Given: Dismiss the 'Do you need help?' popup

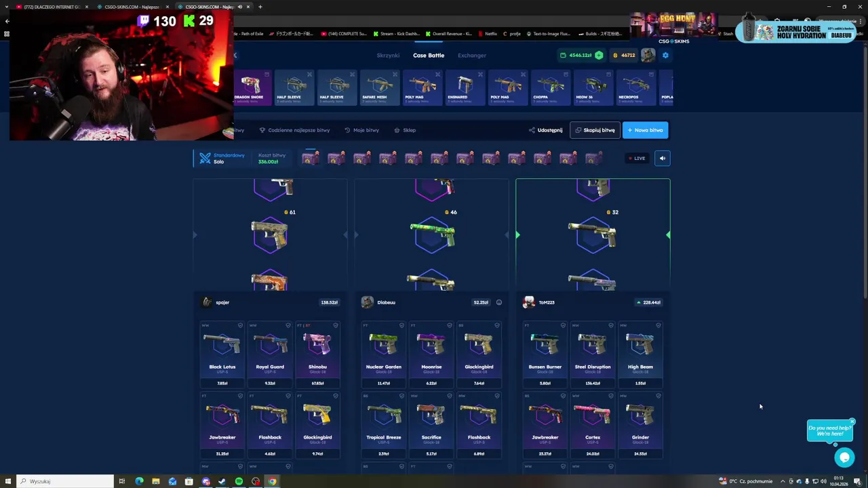Looking at the screenshot, I should [x=852, y=422].
